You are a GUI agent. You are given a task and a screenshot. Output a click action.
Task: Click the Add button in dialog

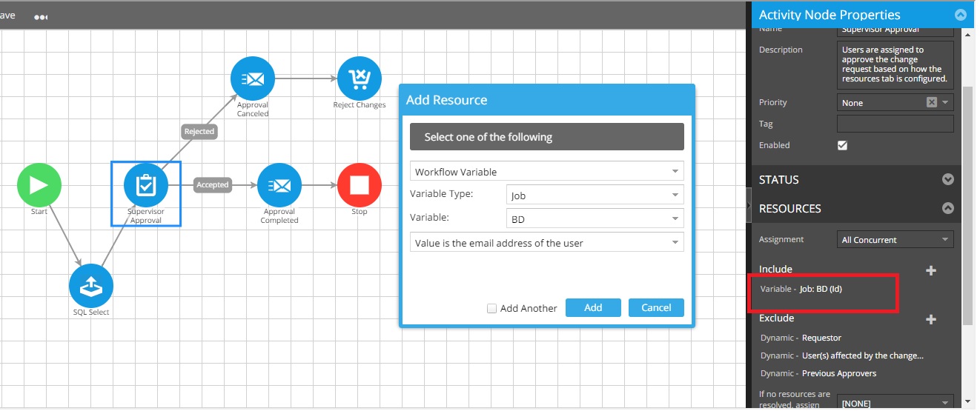click(593, 308)
